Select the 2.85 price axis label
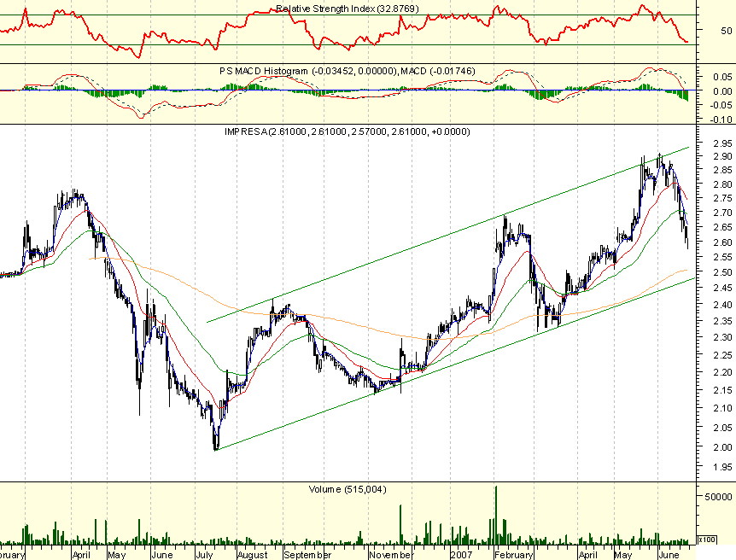The height and width of the screenshot is (560, 736). coord(722,170)
